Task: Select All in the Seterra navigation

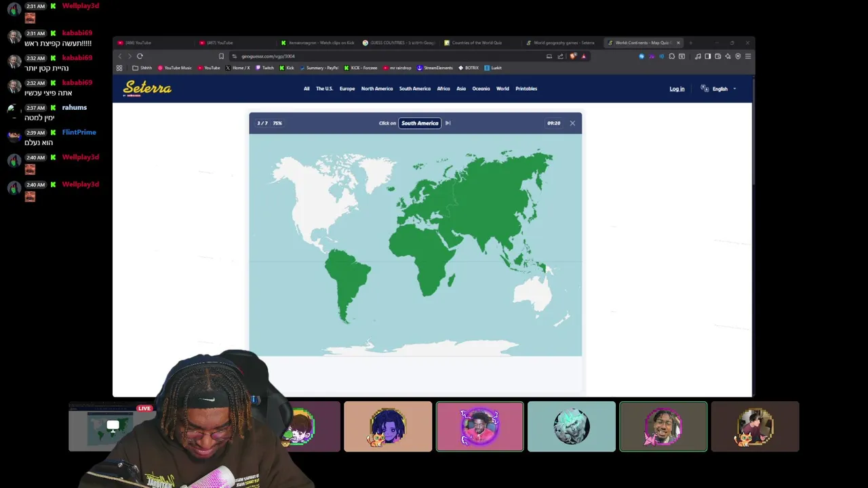Action: click(x=307, y=89)
